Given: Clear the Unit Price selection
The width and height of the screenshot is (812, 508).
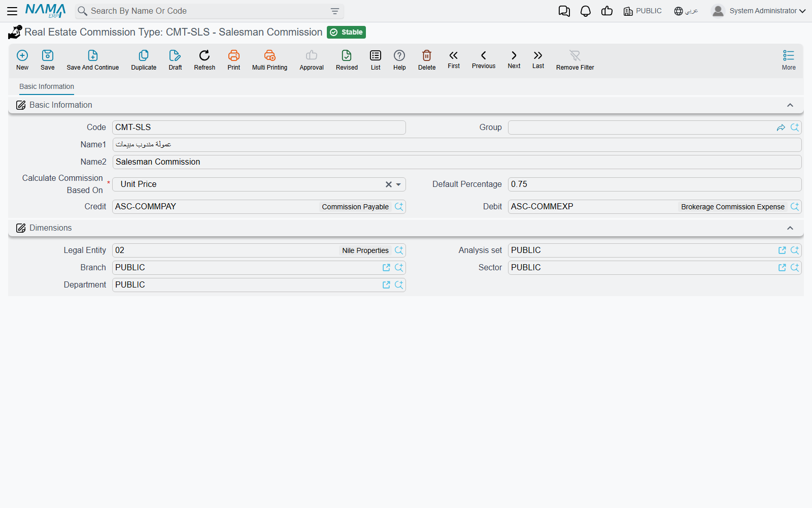Looking at the screenshot, I should point(389,184).
